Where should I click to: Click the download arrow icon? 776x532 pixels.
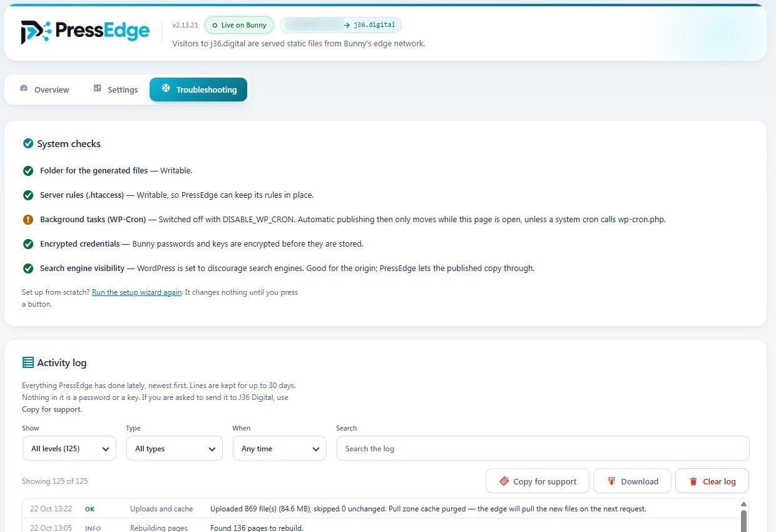point(612,481)
